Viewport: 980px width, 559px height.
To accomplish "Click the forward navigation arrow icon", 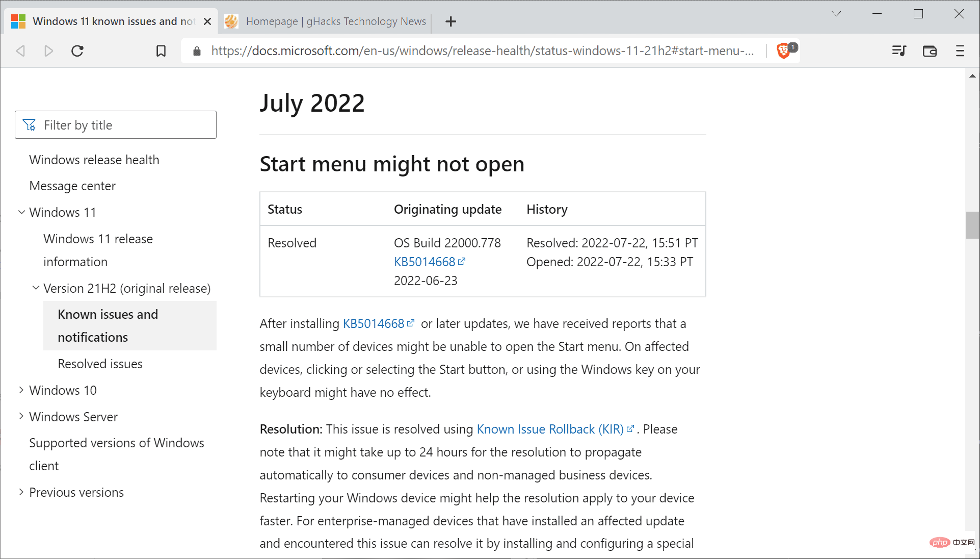I will coord(48,50).
